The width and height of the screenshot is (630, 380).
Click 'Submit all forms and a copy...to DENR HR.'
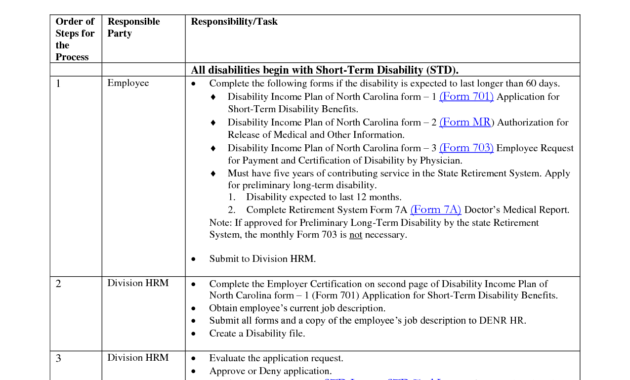point(367,321)
